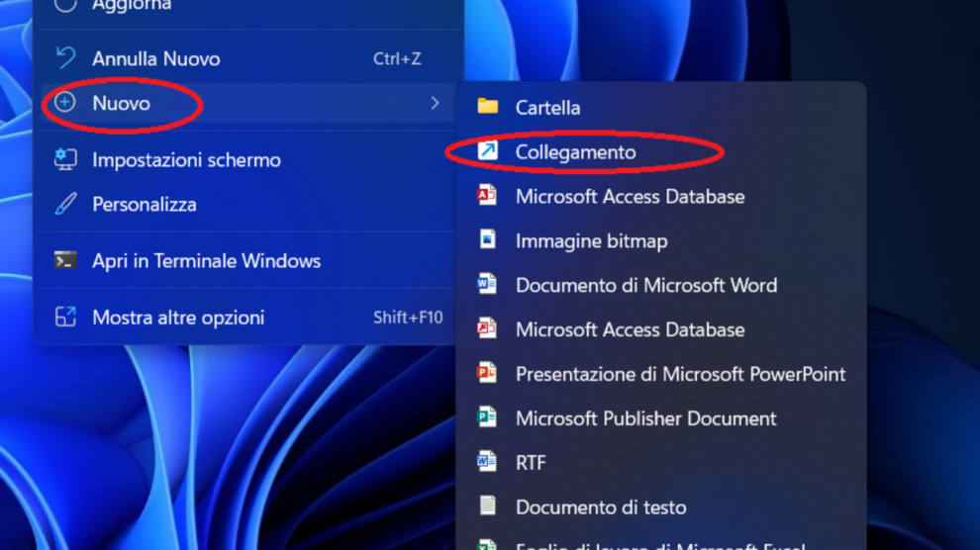Select the paintbrush icon next to Personalizza

pos(65,205)
